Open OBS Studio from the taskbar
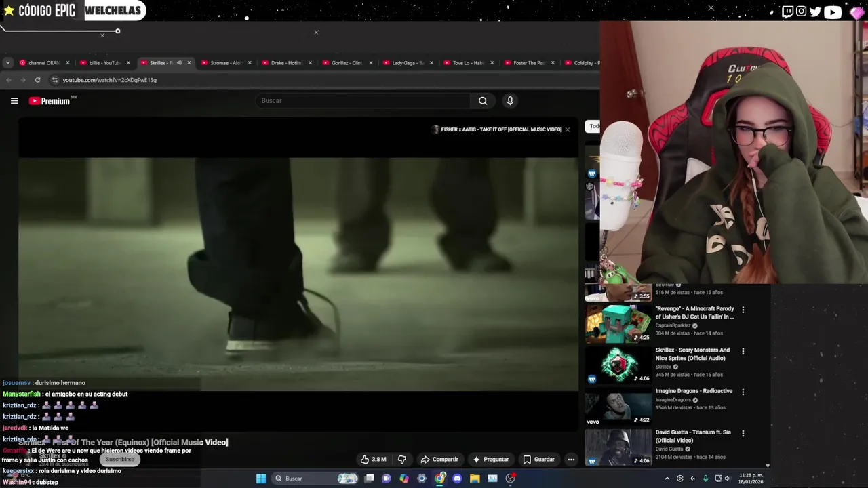 coord(510,479)
